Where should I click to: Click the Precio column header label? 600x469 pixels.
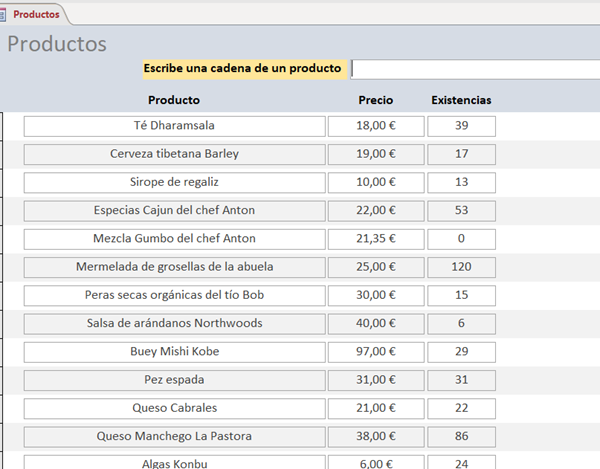[x=376, y=100]
